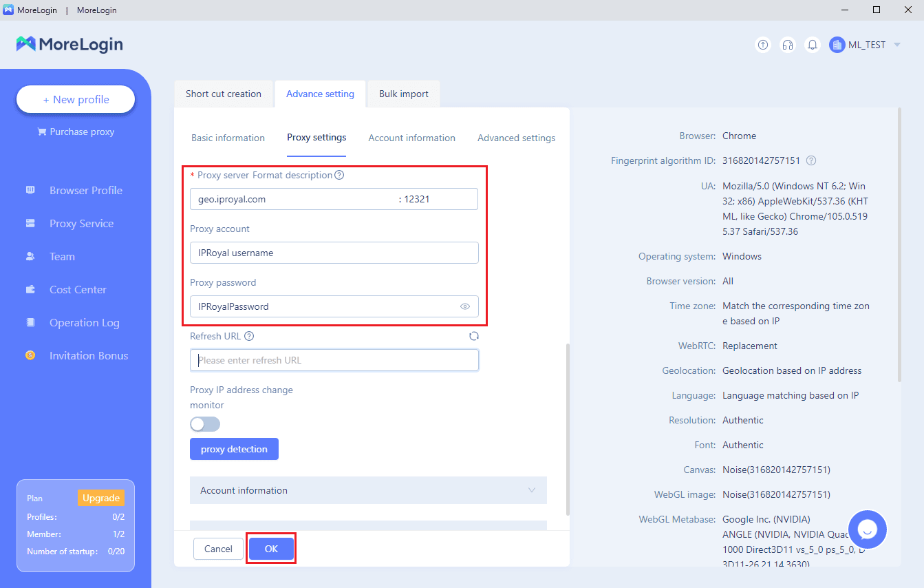Image resolution: width=924 pixels, height=588 pixels.
Task: Switch to Short cut creation tab
Action: [x=224, y=94]
